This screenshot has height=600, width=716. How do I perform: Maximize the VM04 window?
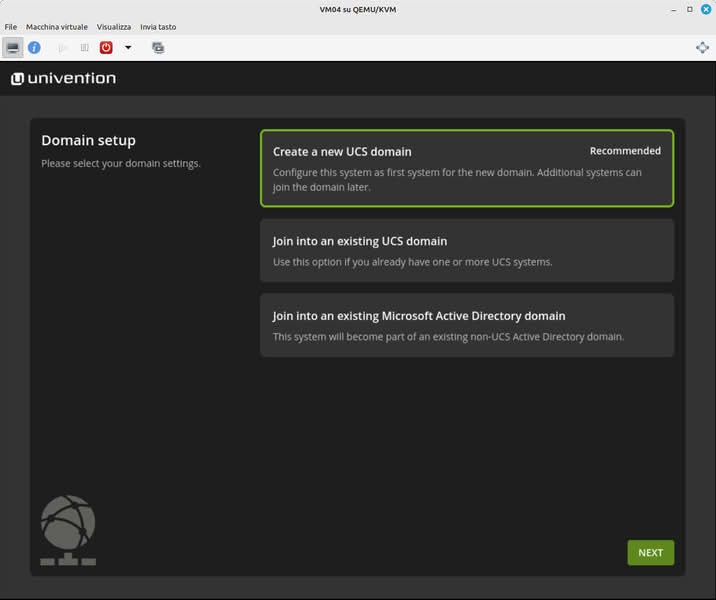[690, 10]
